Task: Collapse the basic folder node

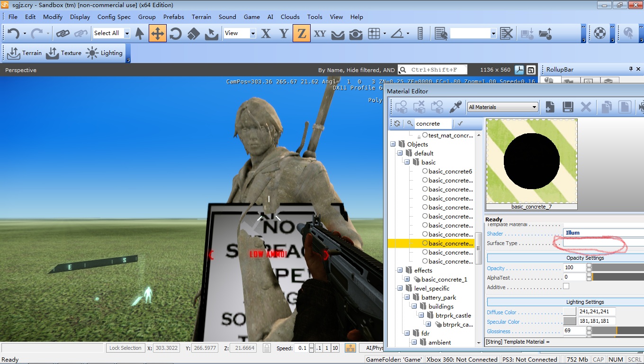Action: coord(407,162)
